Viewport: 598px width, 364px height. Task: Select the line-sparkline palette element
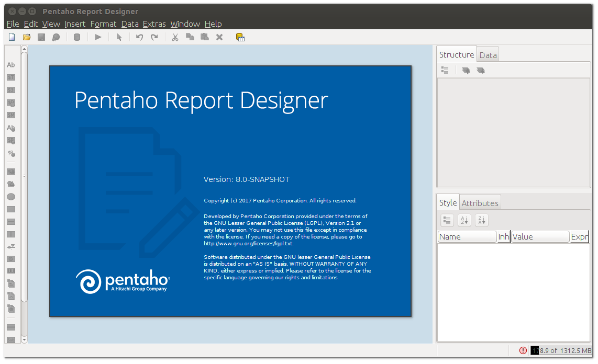tap(11, 296)
